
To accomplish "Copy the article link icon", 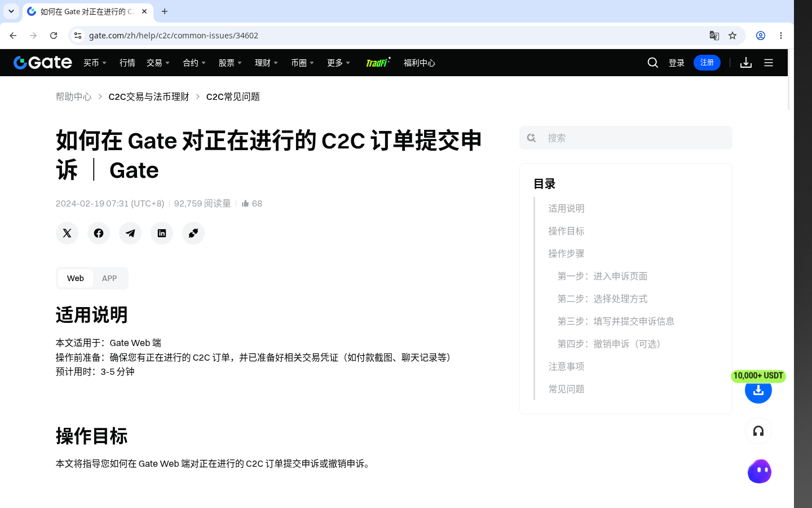I will 193,233.
